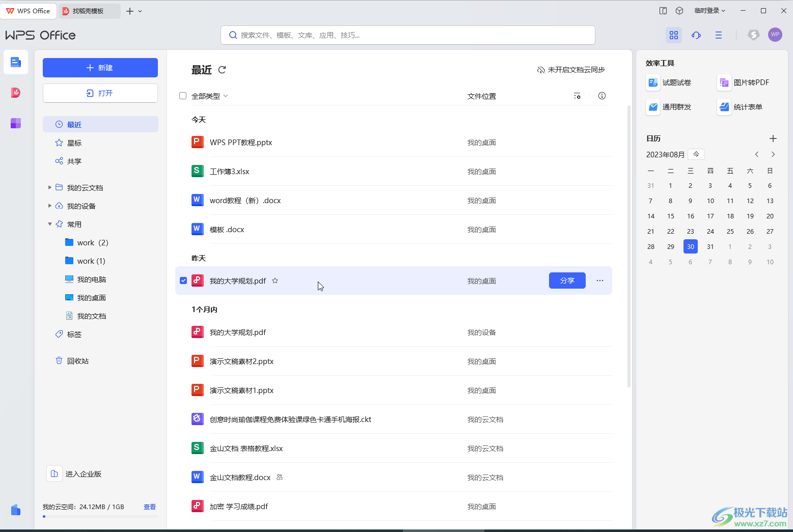
Task: Star the selected 我的大学规划.pdf file
Action: (x=275, y=281)
